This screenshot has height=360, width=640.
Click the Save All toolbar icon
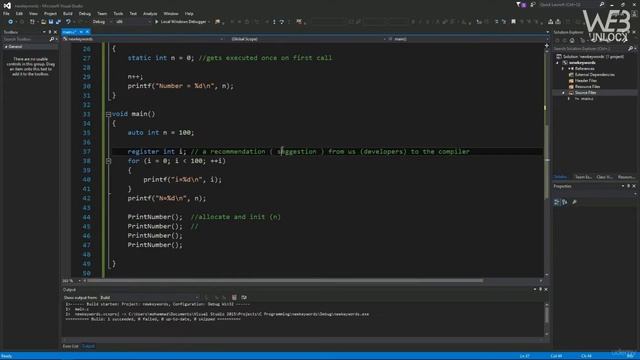(58, 22)
